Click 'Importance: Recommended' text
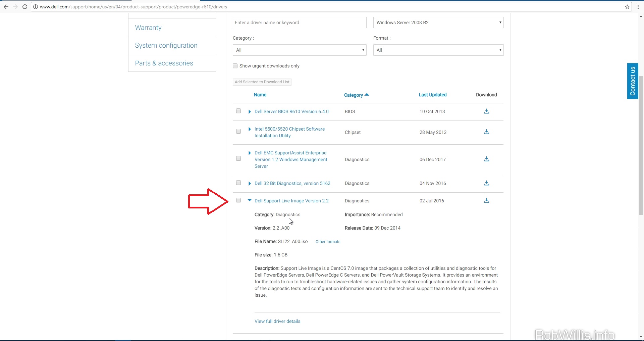644x341 pixels. coord(374,214)
